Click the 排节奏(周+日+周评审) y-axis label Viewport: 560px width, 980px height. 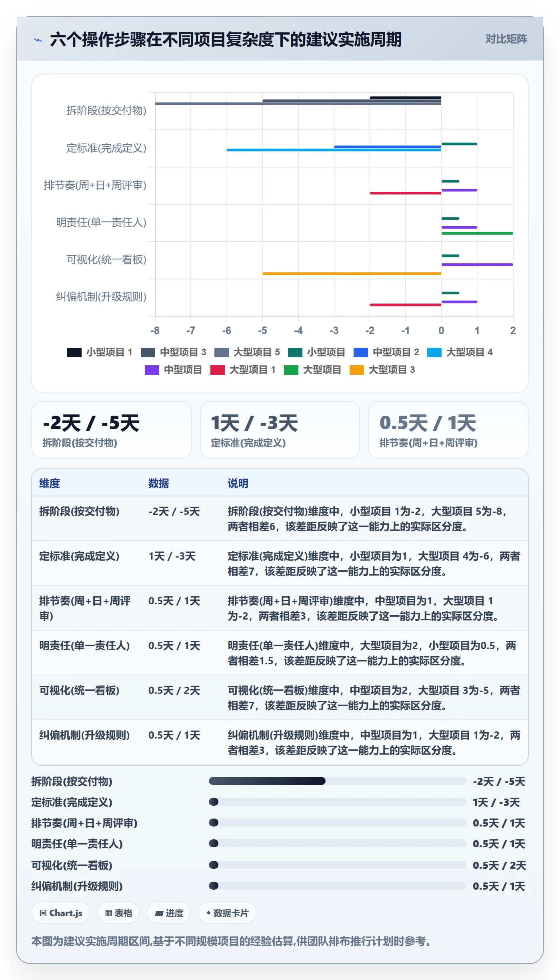tap(95, 185)
